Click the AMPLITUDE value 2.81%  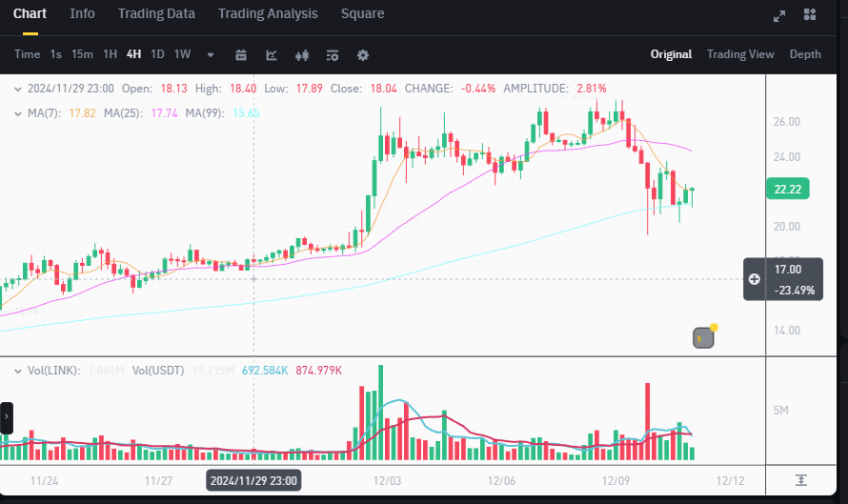(592, 89)
